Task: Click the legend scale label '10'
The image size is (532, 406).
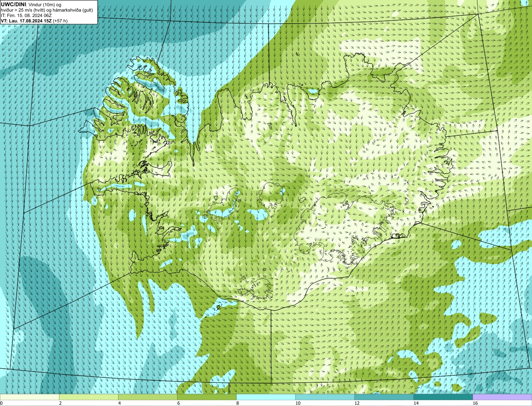Action: pyautogui.click(x=298, y=403)
